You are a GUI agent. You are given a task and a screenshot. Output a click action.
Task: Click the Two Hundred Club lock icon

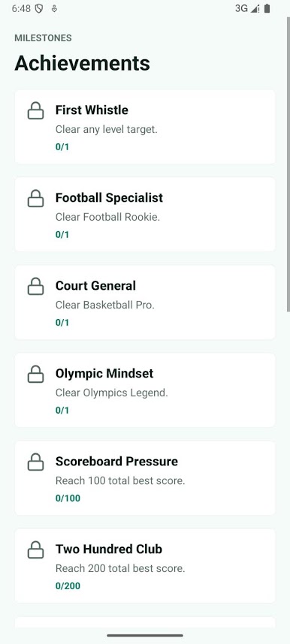[x=35, y=550]
